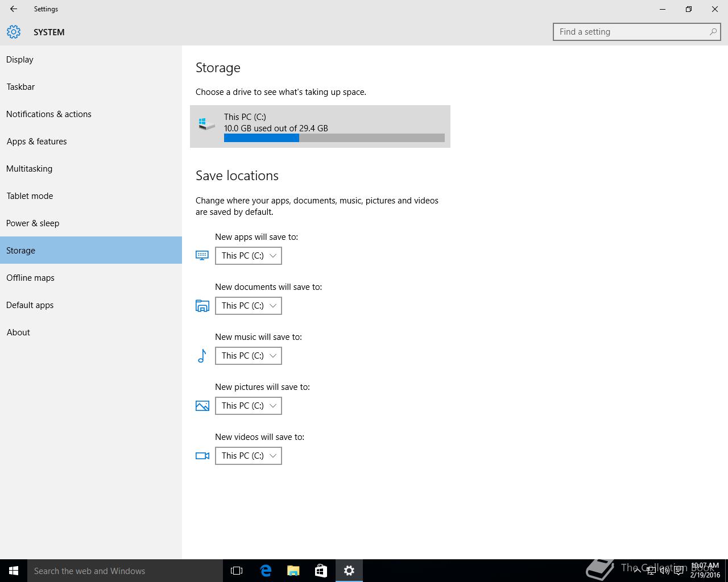Launch Microsoft Edge from the taskbar

265,571
